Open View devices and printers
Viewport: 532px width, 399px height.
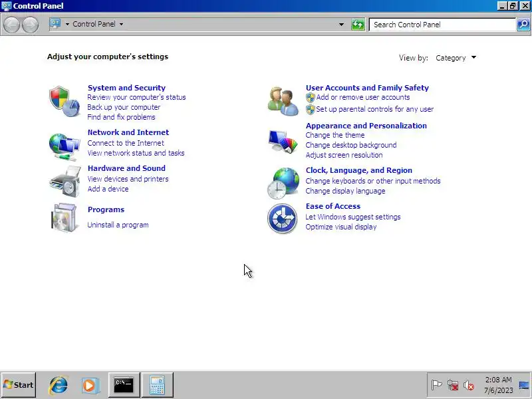pyautogui.click(x=128, y=179)
